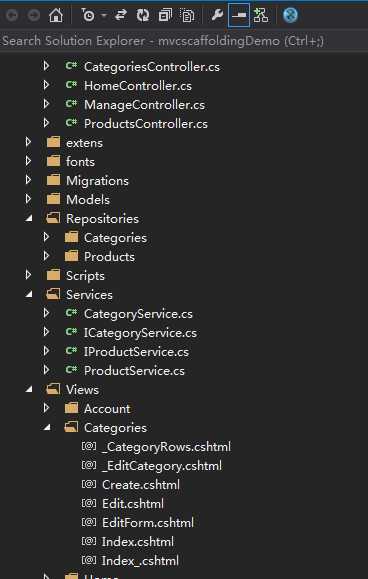
Task: Click the Home icon in toolbar
Action: click(x=56, y=16)
